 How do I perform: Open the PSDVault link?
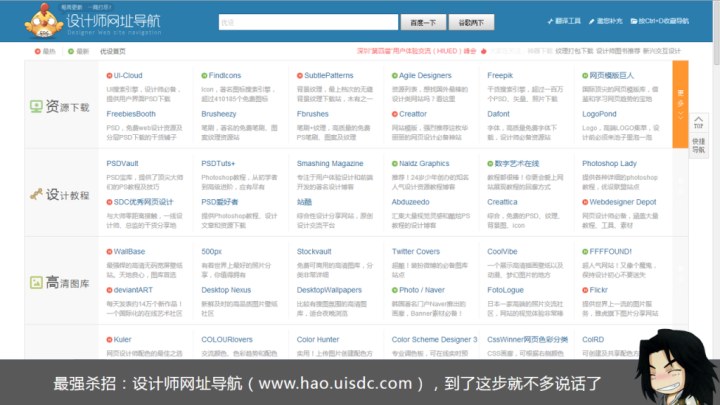point(122,163)
